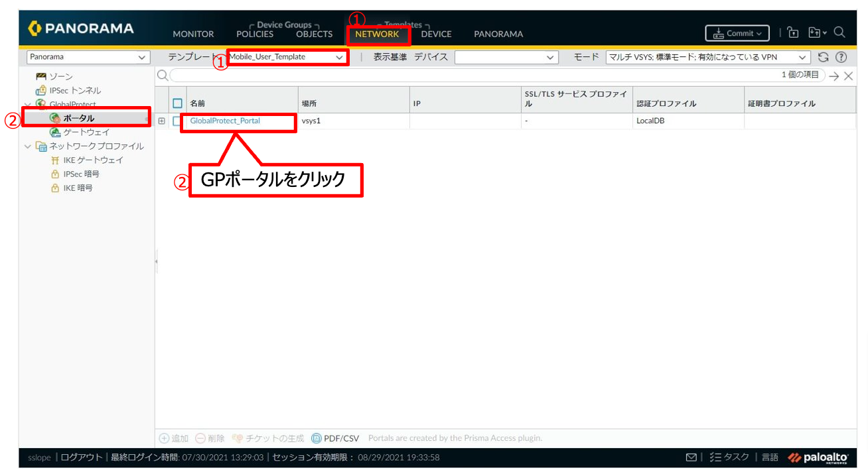This screenshot has height=476, width=868.
Task: Click the top-right search magnifier icon
Action: pos(839,32)
